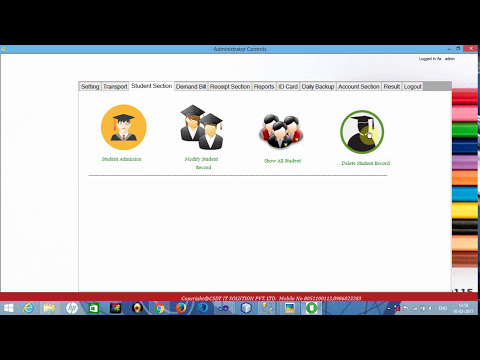Click the Modify Student Record label
The image size is (480, 360).
point(202,163)
